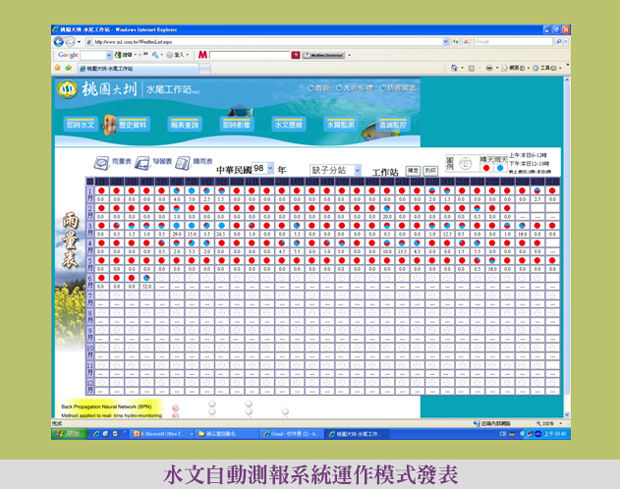Open the 報表查詢 navigation tab
Viewport: 620px width, 489px height.
[x=185, y=125]
